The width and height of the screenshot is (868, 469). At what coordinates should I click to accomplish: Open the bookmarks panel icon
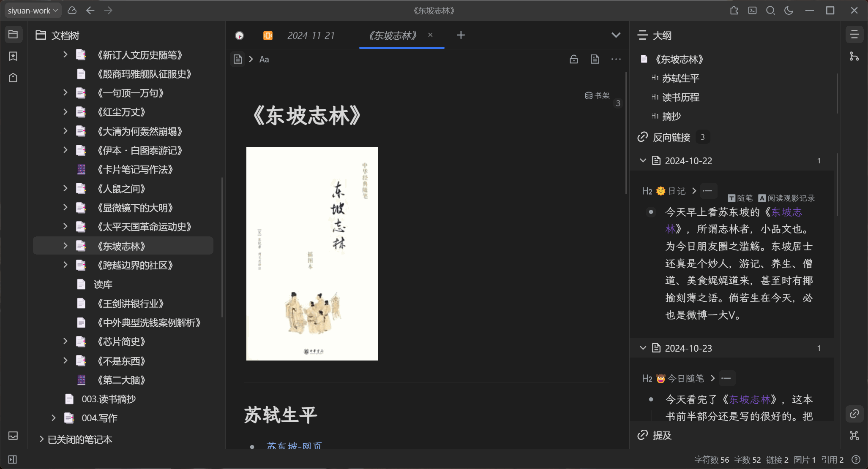(x=13, y=56)
